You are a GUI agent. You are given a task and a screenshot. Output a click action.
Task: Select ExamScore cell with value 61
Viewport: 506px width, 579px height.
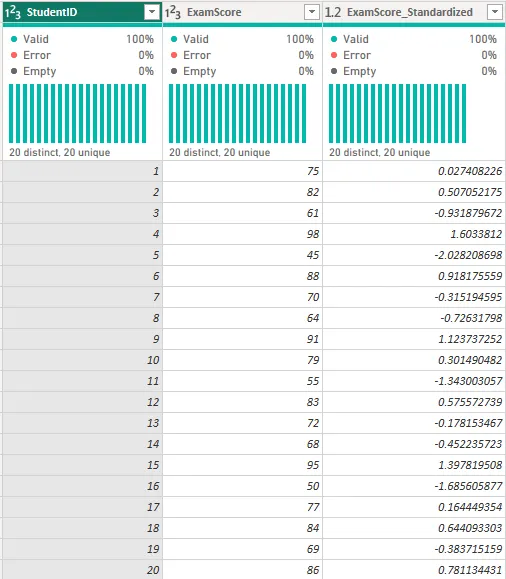click(242, 213)
